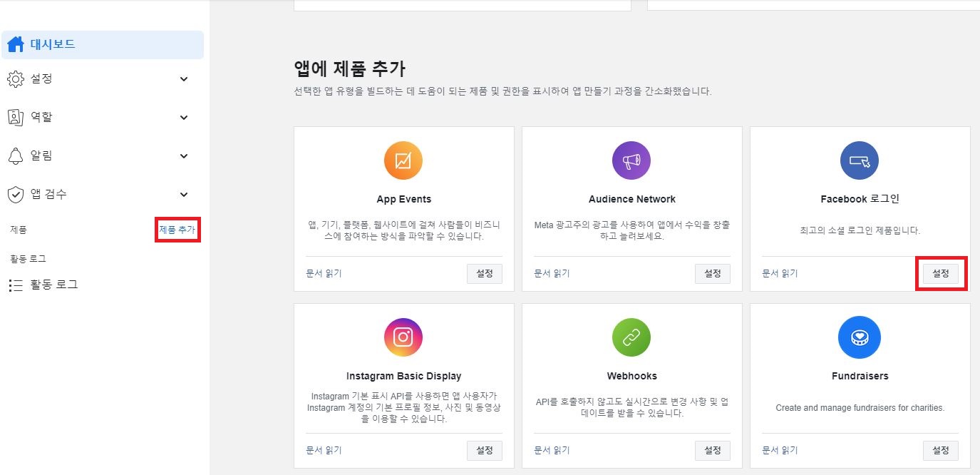980x475 pixels.
Task: Expand the 앱 검수 menu chevron
Action: click(184, 195)
